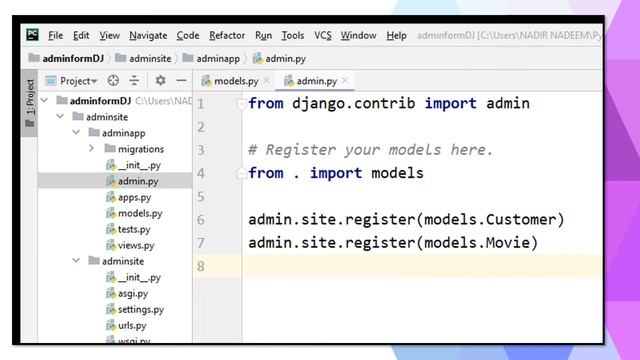The height and width of the screenshot is (360, 640).
Task: Open the Code menu
Action: point(188,36)
